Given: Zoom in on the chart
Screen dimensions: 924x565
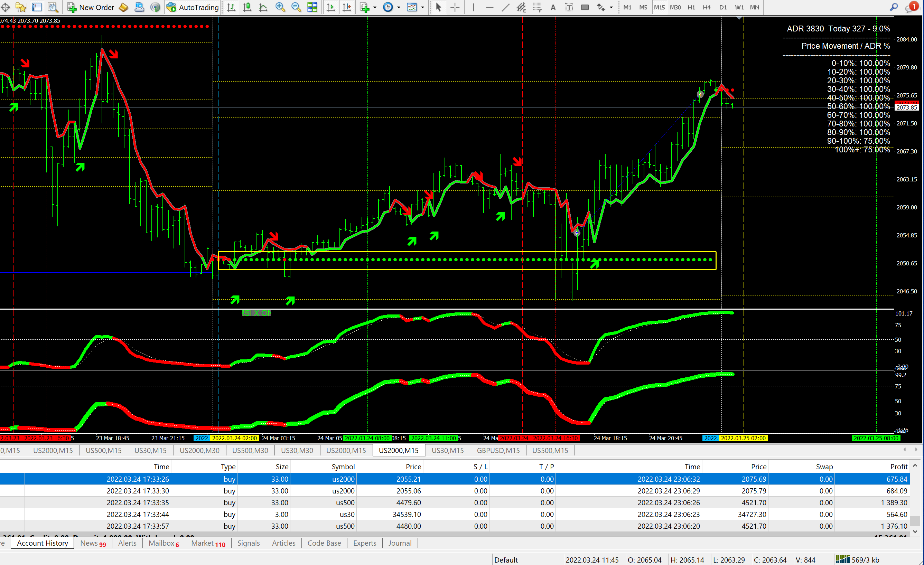Looking at the screenshot, I should (x=280, y=7).
